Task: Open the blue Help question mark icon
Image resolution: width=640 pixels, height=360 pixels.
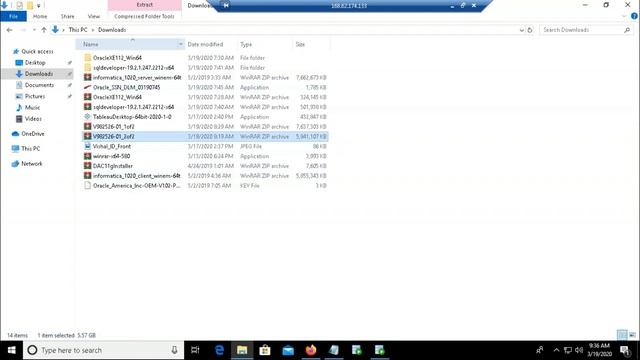Action: [634, 16]
